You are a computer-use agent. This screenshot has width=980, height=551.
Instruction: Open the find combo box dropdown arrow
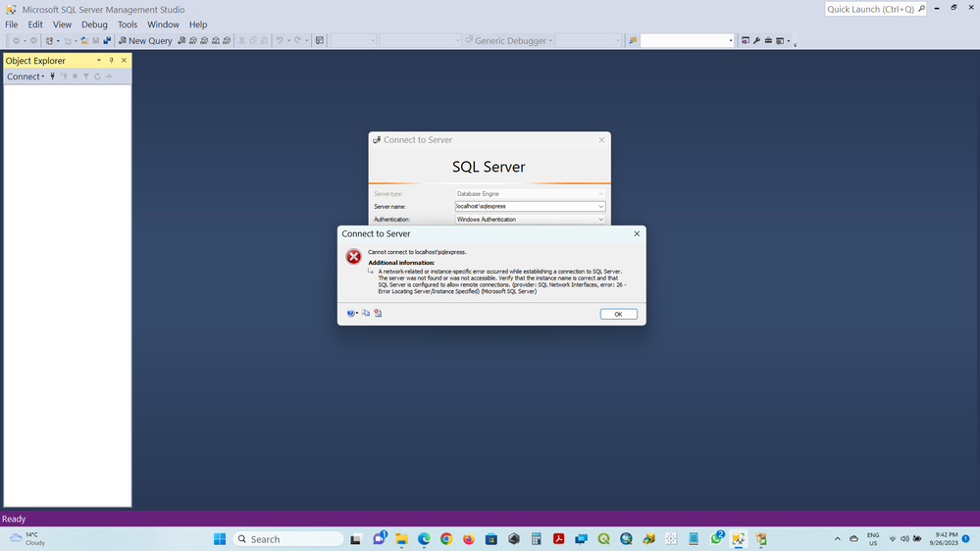(730, 40)
